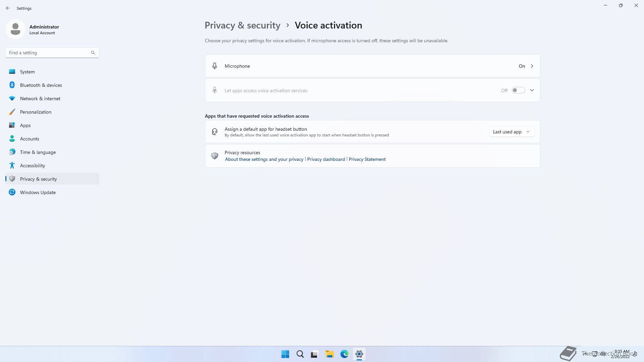Image resolution: width=644 pixels, height=362 pixels.
Task: Click the search magnifier icon in Find a setting
Action: [x=93, y=53]
